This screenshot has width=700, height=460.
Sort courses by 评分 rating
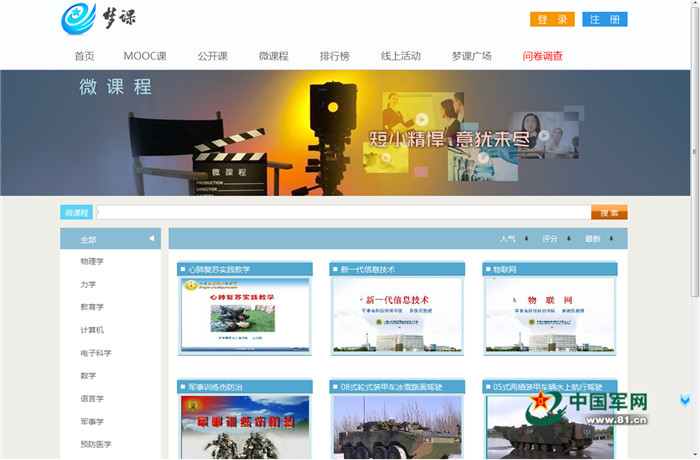[x=550, y=239]
